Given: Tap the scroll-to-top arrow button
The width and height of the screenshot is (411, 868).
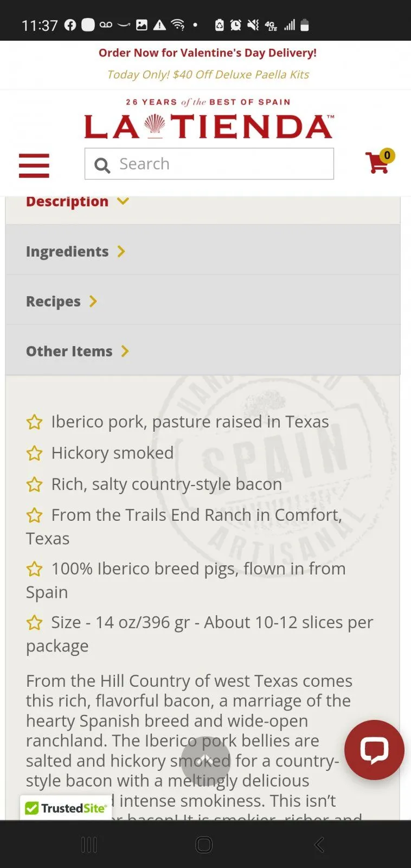Looking at the screenshot, I should (x=206, y=761).
